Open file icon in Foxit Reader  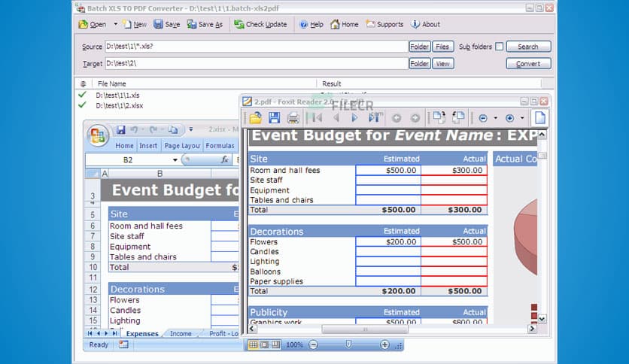256,118
